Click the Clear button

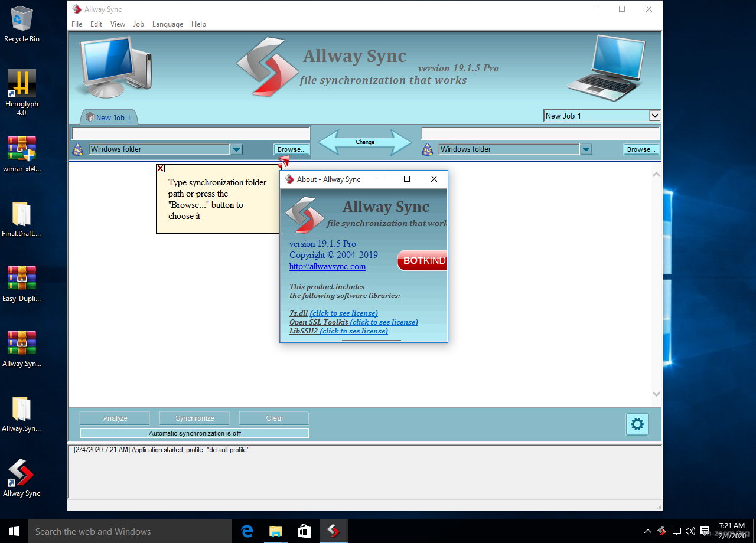[x=274, y=418]
